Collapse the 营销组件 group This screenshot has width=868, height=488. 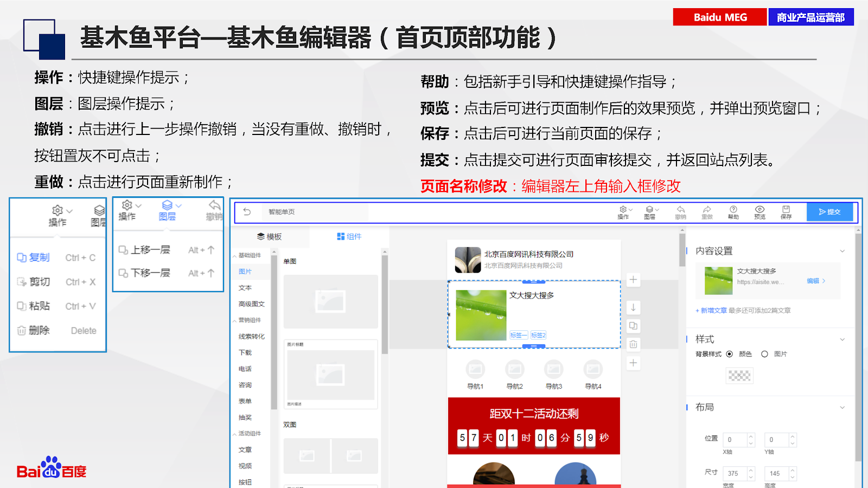coord(247,320)
